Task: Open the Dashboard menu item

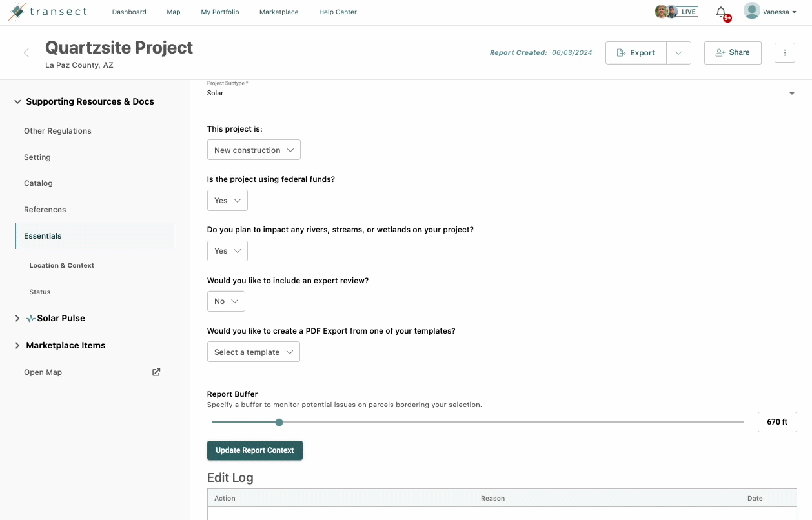Action: click(x=128, y=12)
